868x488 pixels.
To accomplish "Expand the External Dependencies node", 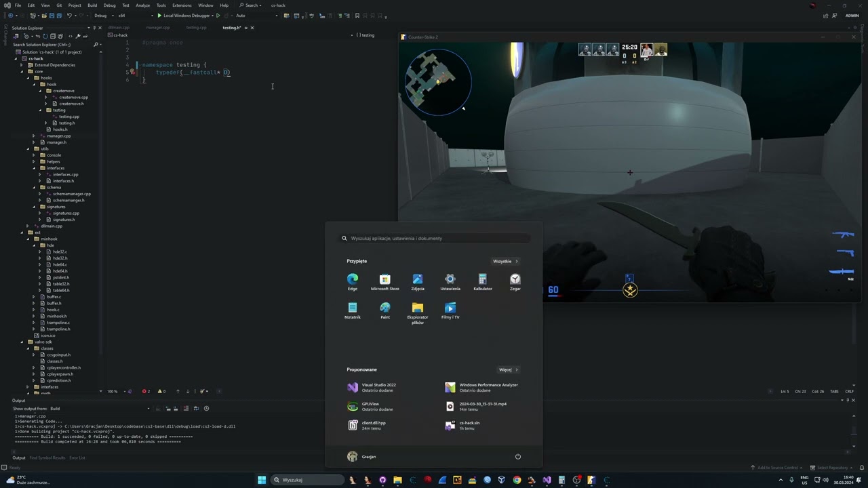I will [x=22, y=65].
